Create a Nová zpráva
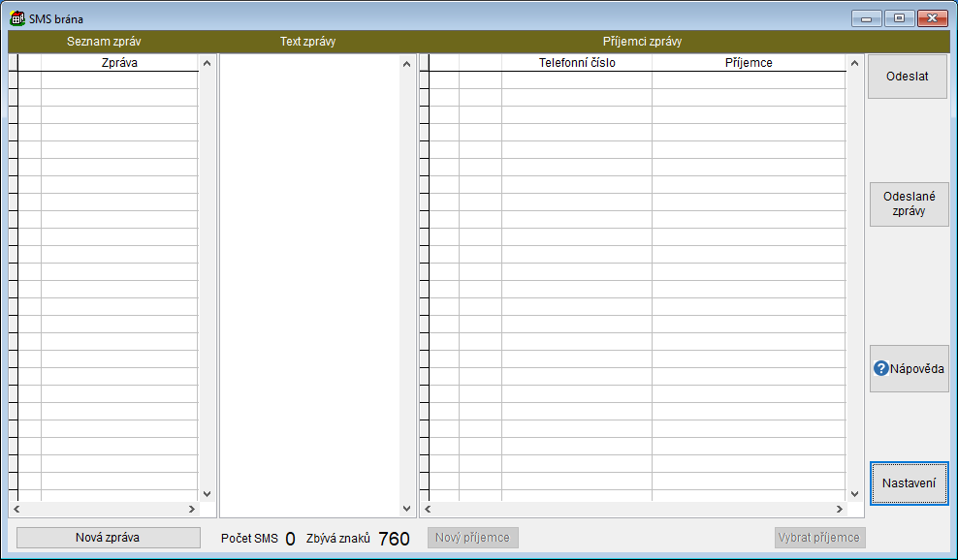Viewport: 958px width, 560px height. [108, 538]
